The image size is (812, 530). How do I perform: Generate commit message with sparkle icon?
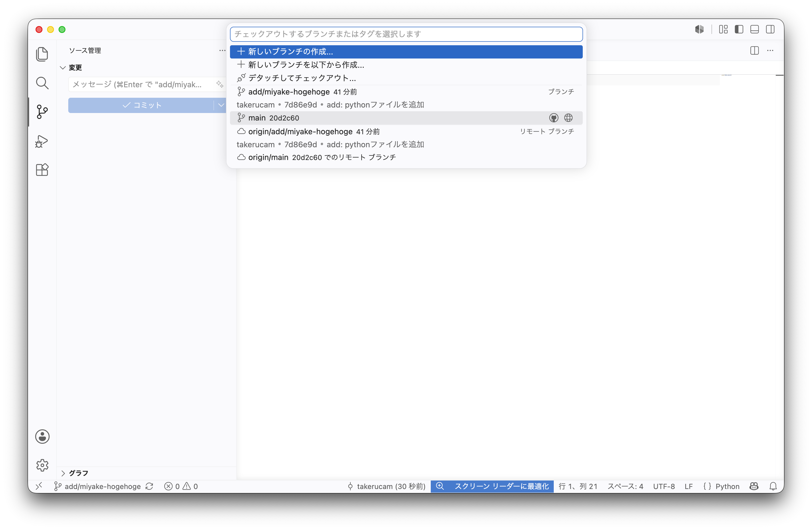pyautogui.click(x=220, y=84)
